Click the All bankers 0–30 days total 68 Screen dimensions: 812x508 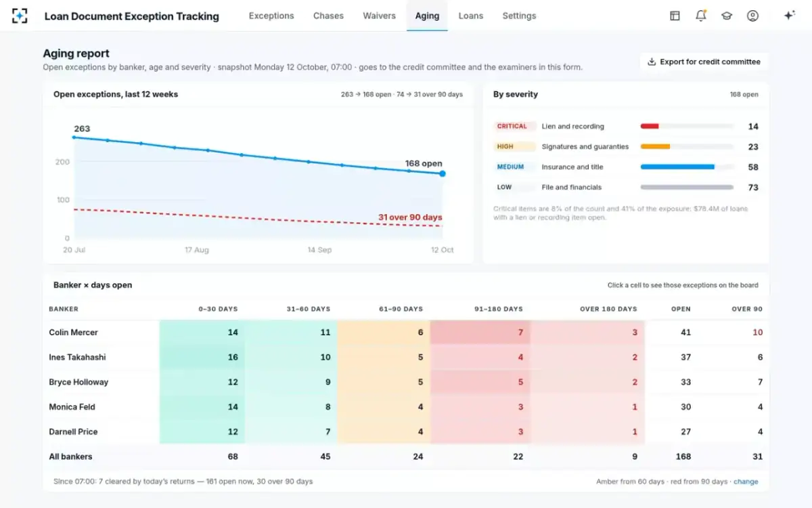[233, 457]
